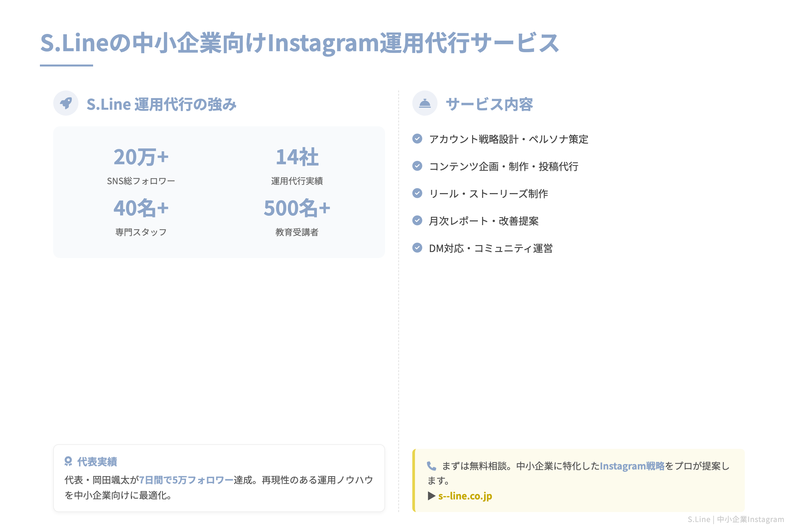The width and height of the screenshot is (798, 532).
Task: Click the medal icon next to 代表実績
Action: click(x=68, y=461)
